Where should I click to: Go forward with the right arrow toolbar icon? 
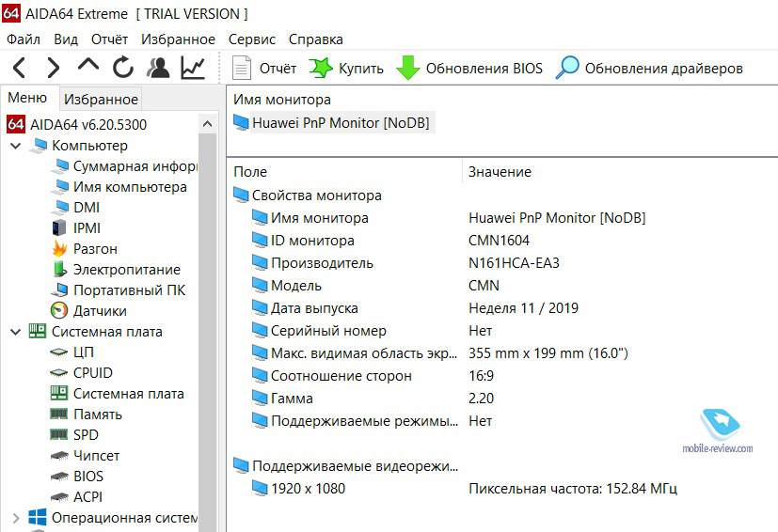coord(53,68)
